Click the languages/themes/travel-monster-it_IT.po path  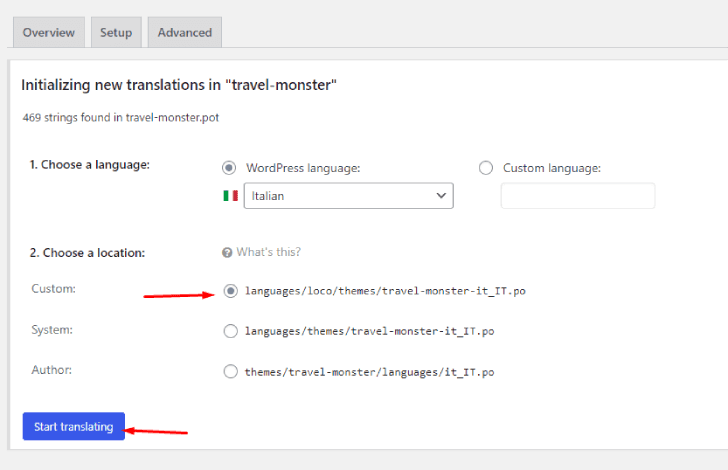370,332
